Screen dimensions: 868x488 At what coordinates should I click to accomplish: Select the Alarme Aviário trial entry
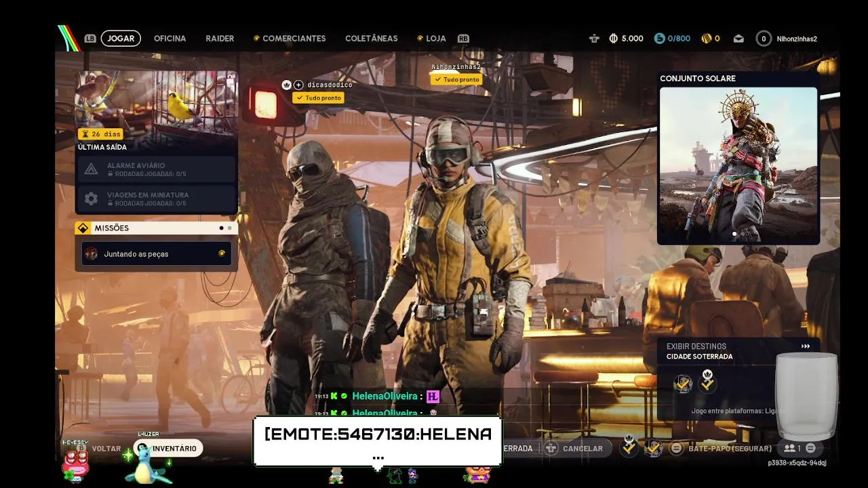[157, 169]
